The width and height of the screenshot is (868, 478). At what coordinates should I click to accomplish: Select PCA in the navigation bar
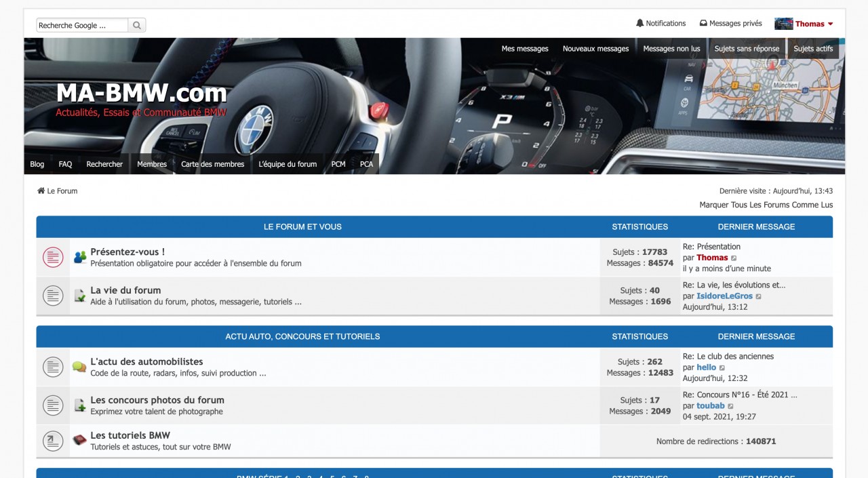366,164
